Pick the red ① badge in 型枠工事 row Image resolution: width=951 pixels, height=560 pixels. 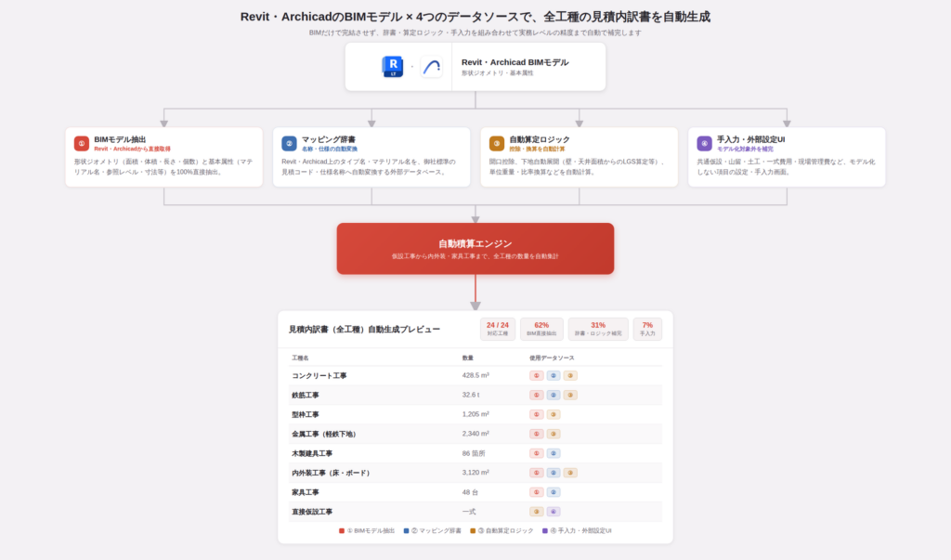pos(536,414)
